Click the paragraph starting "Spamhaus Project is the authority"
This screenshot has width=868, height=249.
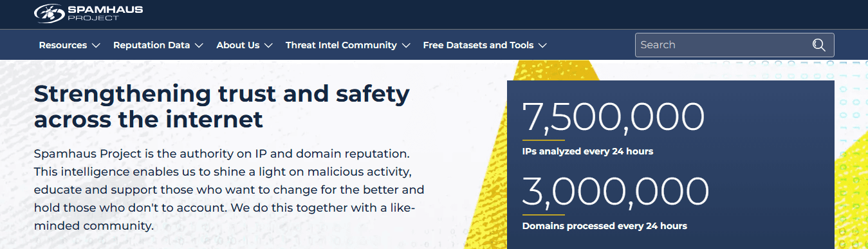229,190
